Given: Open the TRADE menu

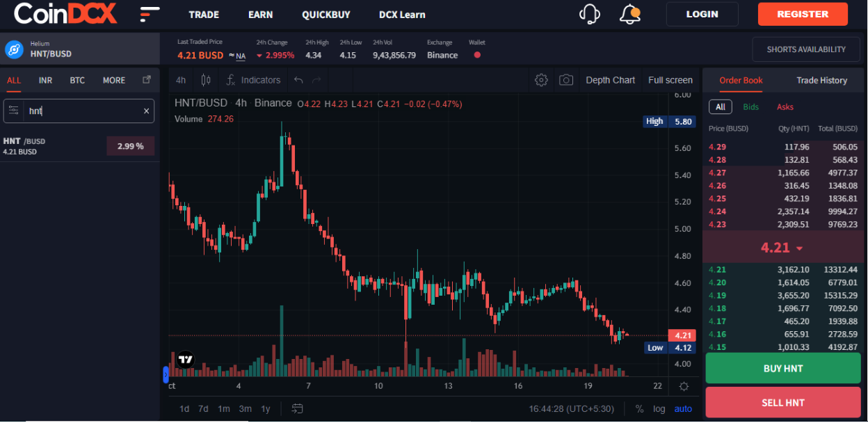Looking at the screenshot, I should point(204,15).
